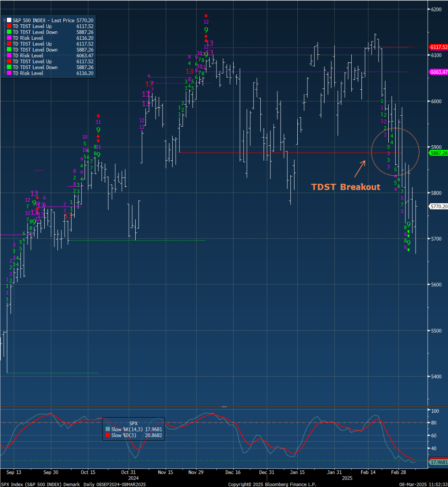The height and width of the screenshot is (487, 448).
Task: Click the SPX title in the stochastic legend
Action: pyautogui.click(x=134, y=423)
